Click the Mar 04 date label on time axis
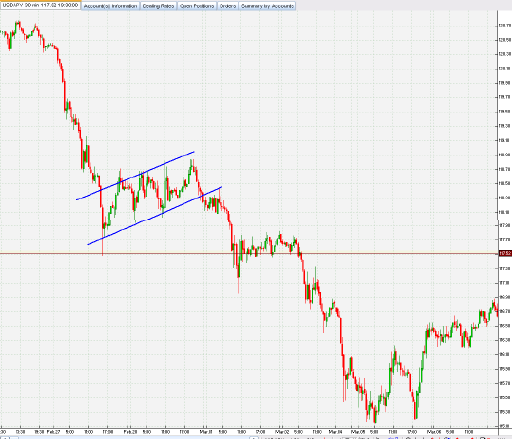This screenshot has height=439, width=512. pos(335,432)
